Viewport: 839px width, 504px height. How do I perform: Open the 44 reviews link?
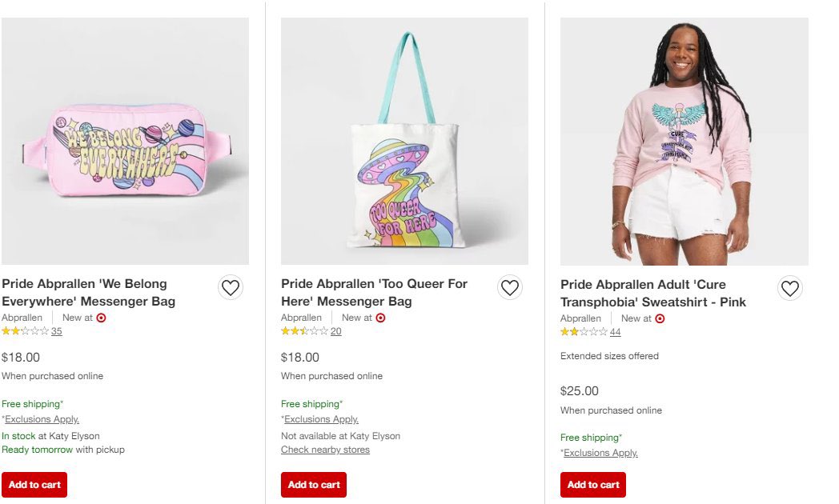coord(615,332)
